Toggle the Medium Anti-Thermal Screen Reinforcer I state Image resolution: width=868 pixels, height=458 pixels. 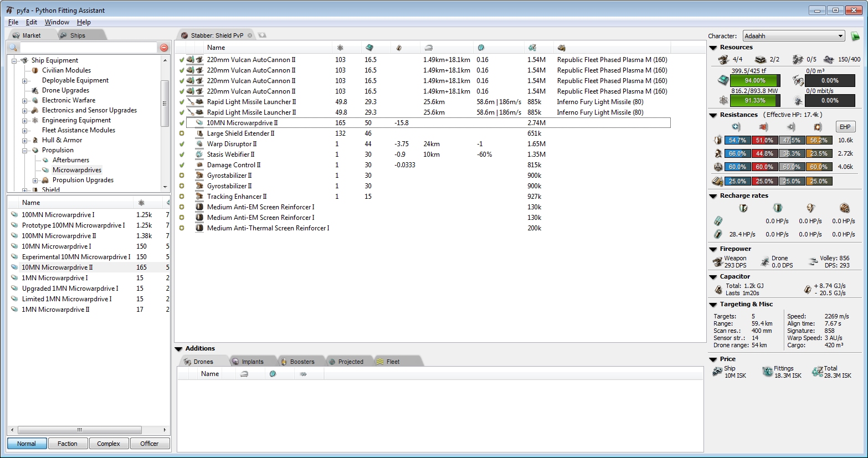[182, 228]
